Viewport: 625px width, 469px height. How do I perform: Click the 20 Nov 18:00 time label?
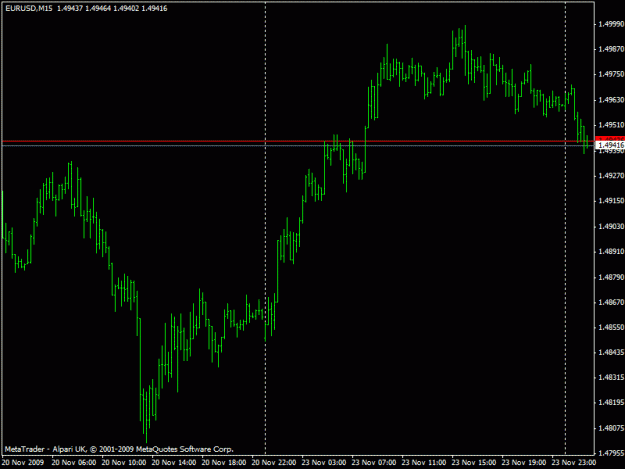click(x=224, y=463)
